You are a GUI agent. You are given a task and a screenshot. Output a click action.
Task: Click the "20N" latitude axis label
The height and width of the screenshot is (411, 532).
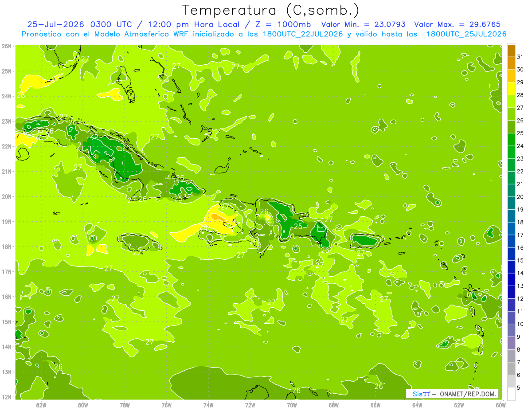point(7,196)
